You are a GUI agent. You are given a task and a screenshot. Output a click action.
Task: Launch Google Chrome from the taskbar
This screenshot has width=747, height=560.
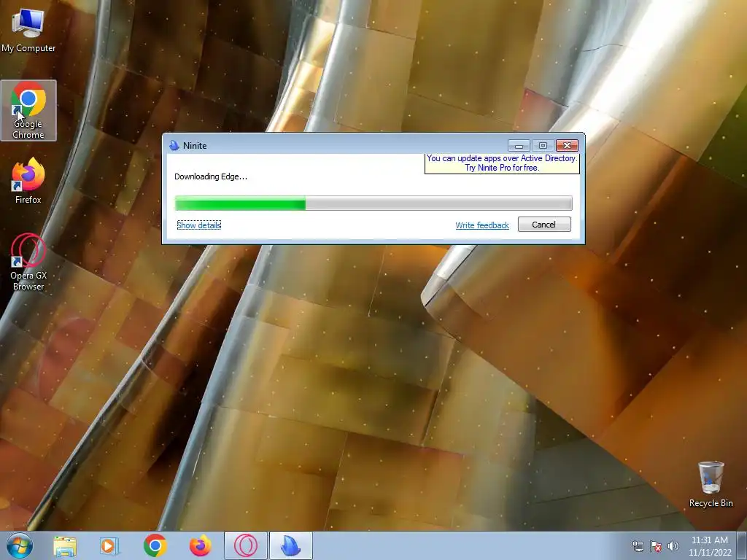[155, 545]
